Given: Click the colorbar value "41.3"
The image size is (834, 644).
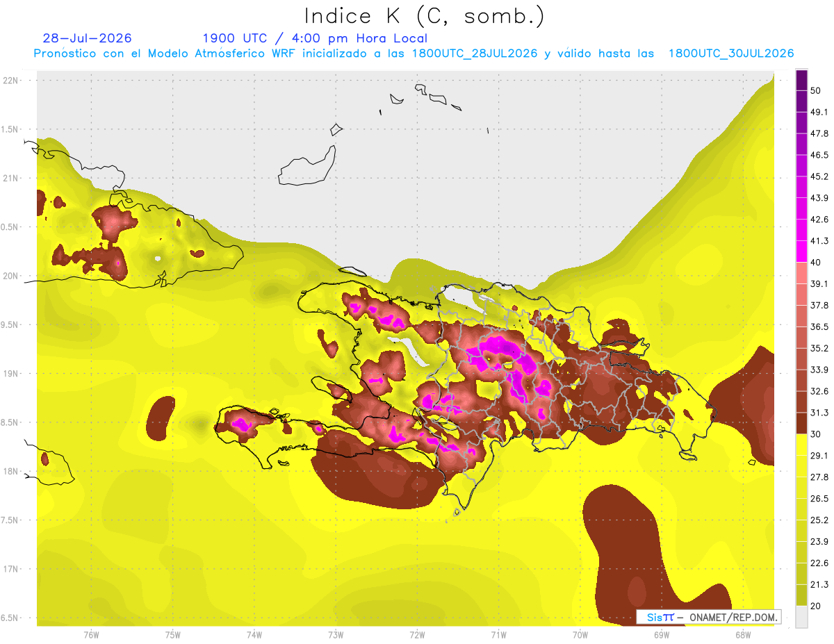Looking at the screenshot, I should point(819,241).
